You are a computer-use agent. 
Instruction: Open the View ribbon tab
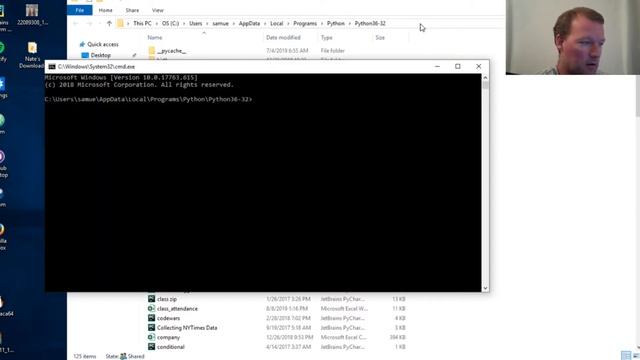tap(158, 10)
